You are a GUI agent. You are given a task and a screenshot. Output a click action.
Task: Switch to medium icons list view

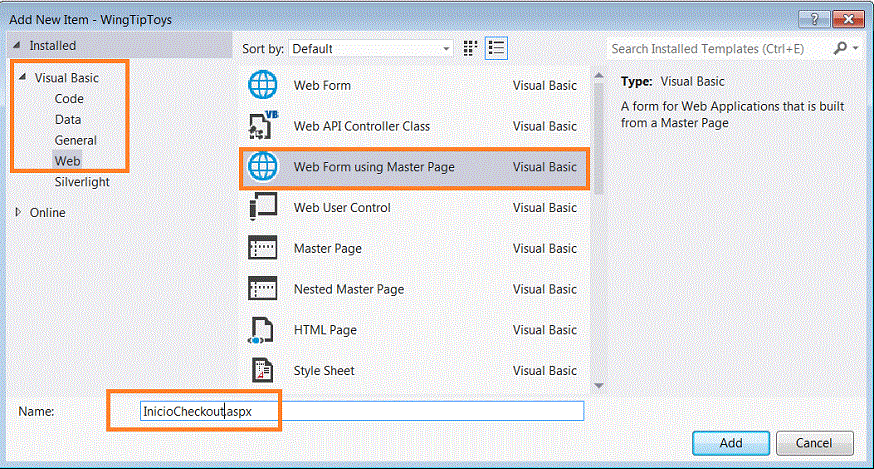point(497,48)
